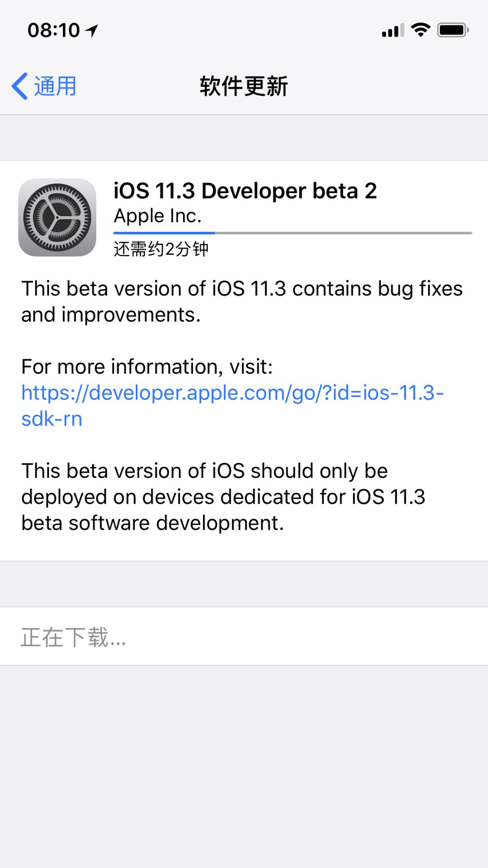Tap the back chevron arrow
Image resolution: width=488 pixels, height=868 pixels.
pyautogui.click(x=20, y=86)
